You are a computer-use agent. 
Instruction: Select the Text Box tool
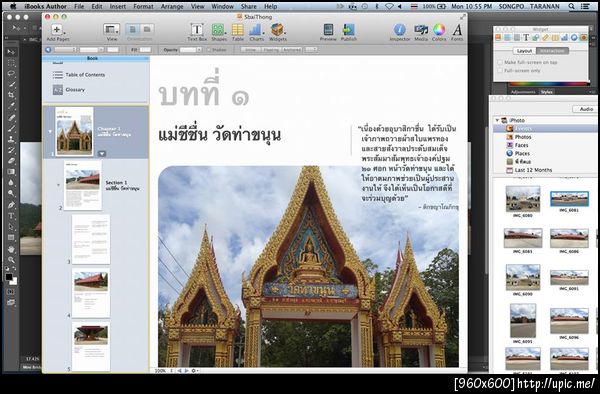pyautogui.click(x=197, y=30)
